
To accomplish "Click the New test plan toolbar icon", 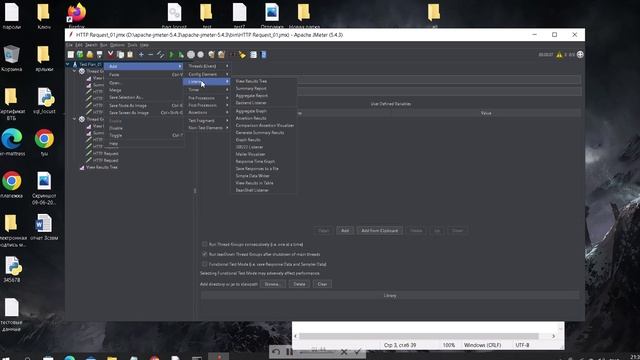I will tap(71, 55).
